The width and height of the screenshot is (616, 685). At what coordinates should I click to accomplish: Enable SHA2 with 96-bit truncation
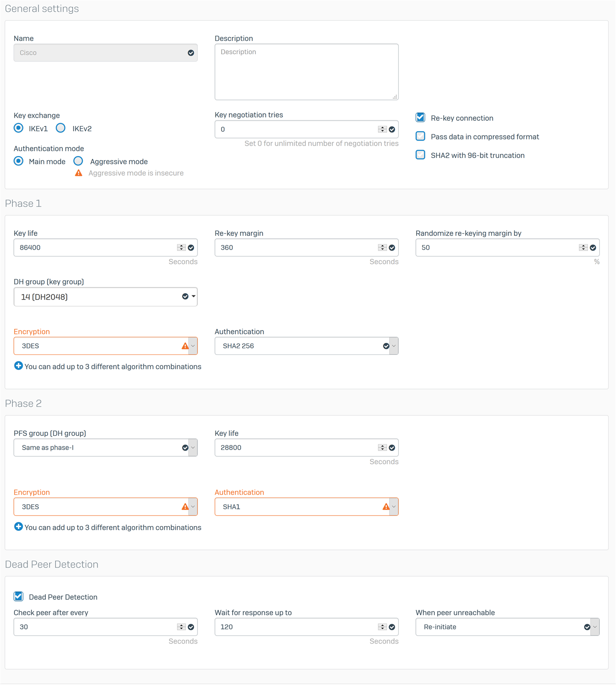coord(420,155)
